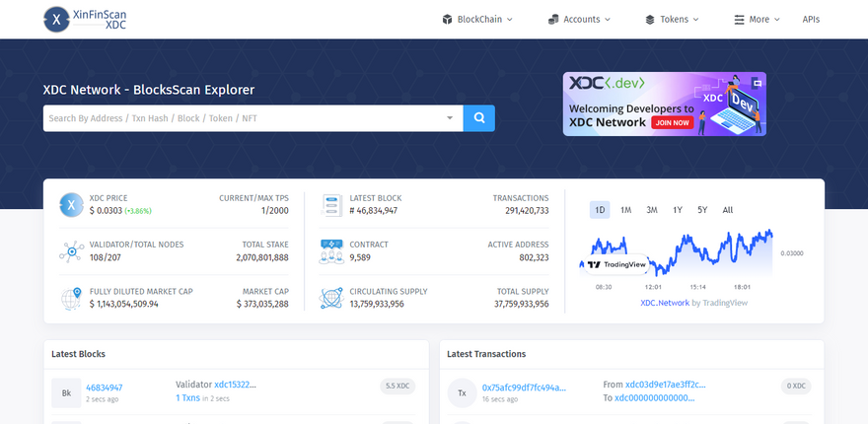Click the latest block server icon
This screenshot has width=868, height=424.
pos(331,204)
